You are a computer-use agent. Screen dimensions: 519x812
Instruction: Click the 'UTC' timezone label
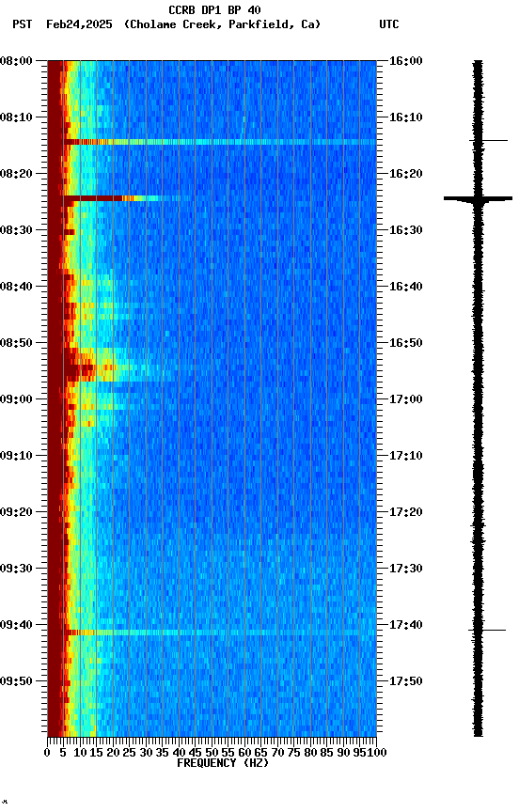[389, 24]
